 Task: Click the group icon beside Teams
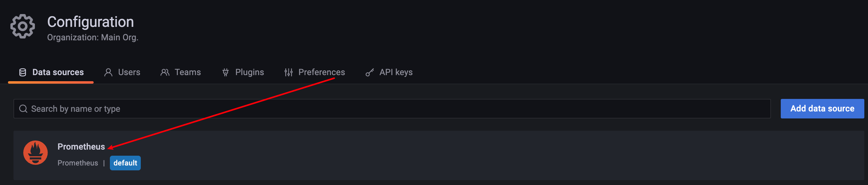[165, 72]
